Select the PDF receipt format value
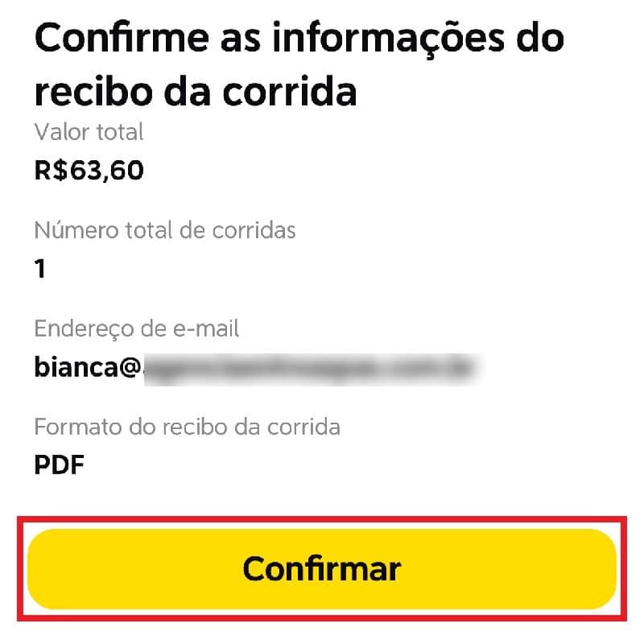This screenshot has width=644, height=644. (60, 464)
